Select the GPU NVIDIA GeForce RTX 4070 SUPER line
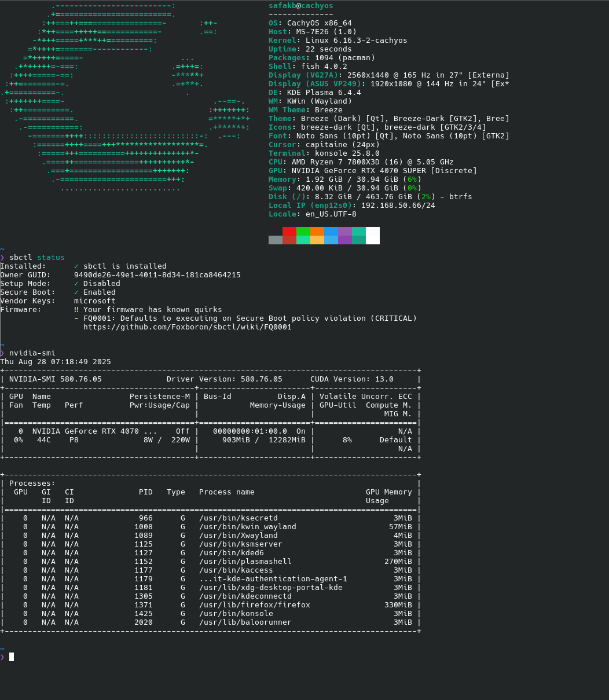 (373, 171)
